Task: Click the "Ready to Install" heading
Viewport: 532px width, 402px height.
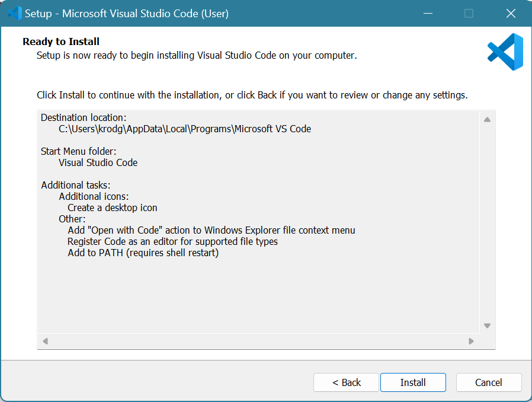Action: click(61, 42)
